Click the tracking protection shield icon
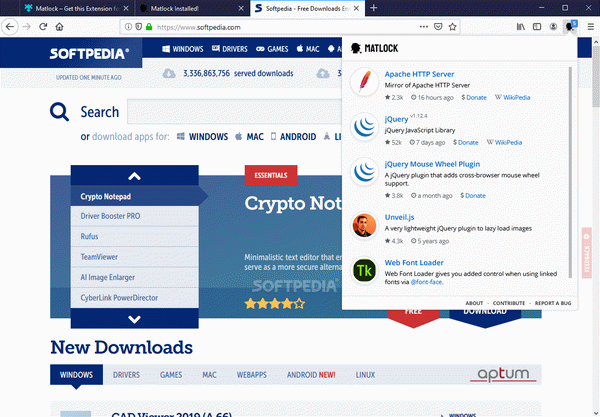 click(x=139, y=27)
